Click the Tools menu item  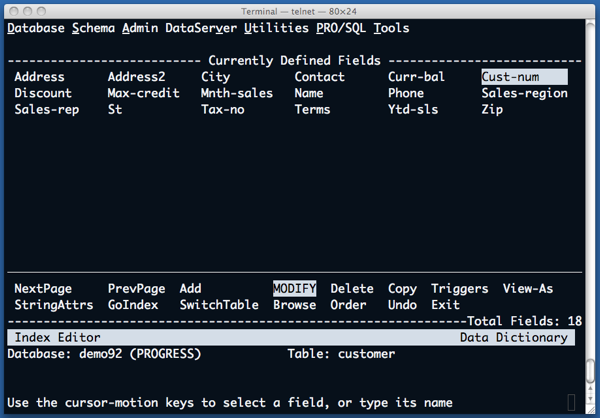tap(391, 28)
